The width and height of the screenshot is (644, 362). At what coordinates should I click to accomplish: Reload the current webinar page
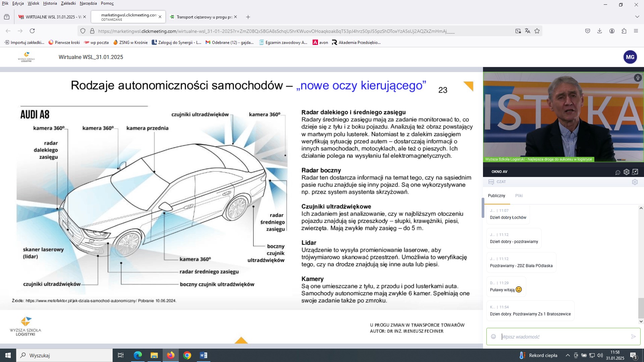[32, 31]
